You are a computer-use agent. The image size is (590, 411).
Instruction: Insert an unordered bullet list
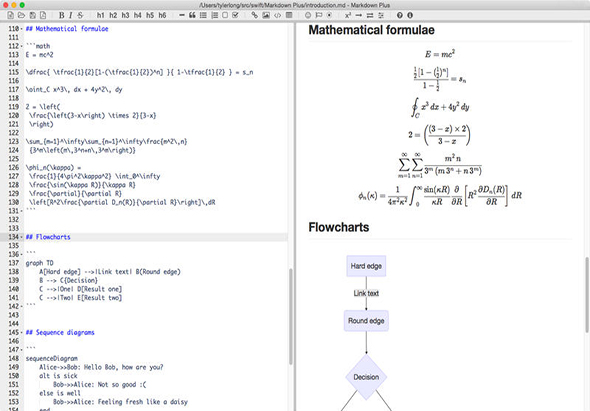click(203, 15)
